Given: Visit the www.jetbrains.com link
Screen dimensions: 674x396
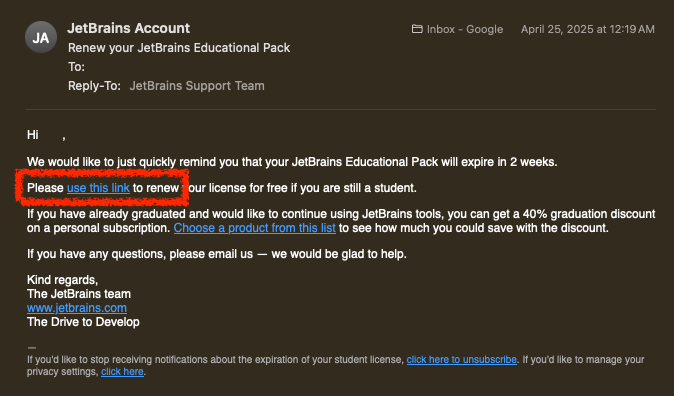Looking at the screenshot, I should [x=77, y=308].
